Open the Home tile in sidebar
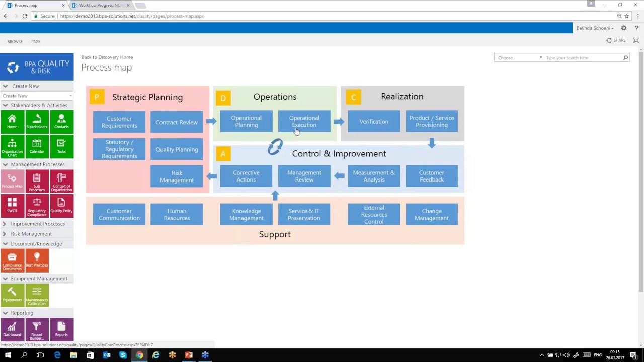The image size is (644, 362). 12,121
